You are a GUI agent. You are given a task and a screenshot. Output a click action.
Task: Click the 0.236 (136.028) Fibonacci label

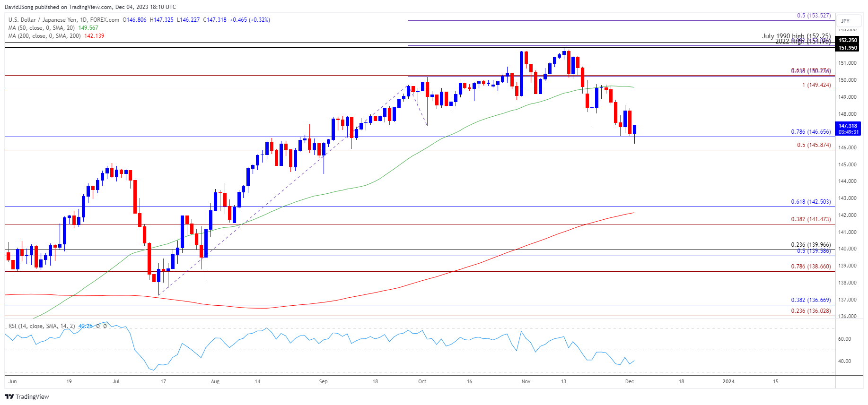[x=811, y=311]
